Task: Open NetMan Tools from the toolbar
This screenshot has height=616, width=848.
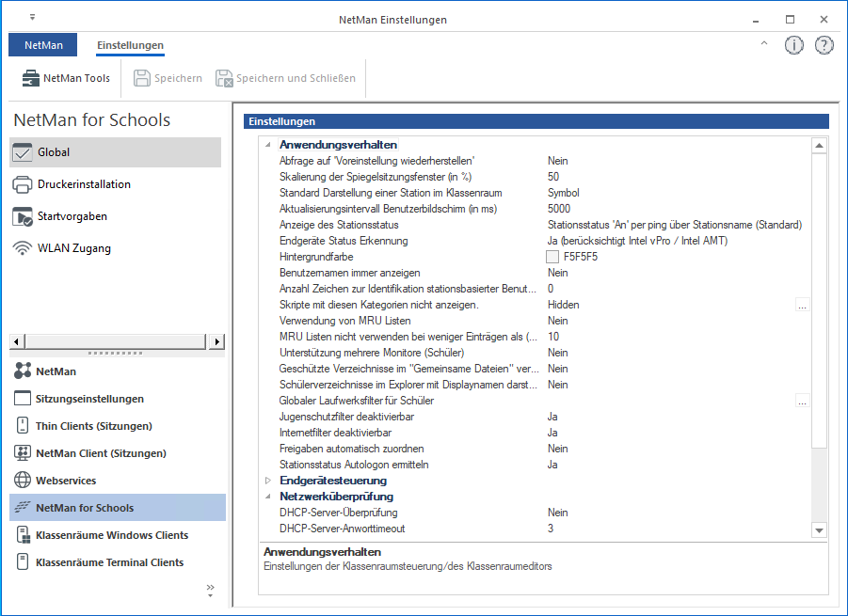Action: (66, 78)
